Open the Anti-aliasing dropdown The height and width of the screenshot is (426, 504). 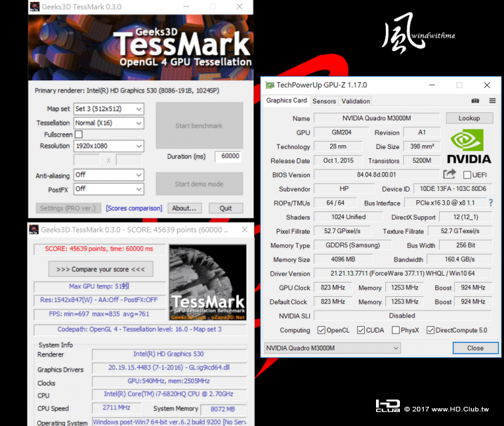point(109,175)
